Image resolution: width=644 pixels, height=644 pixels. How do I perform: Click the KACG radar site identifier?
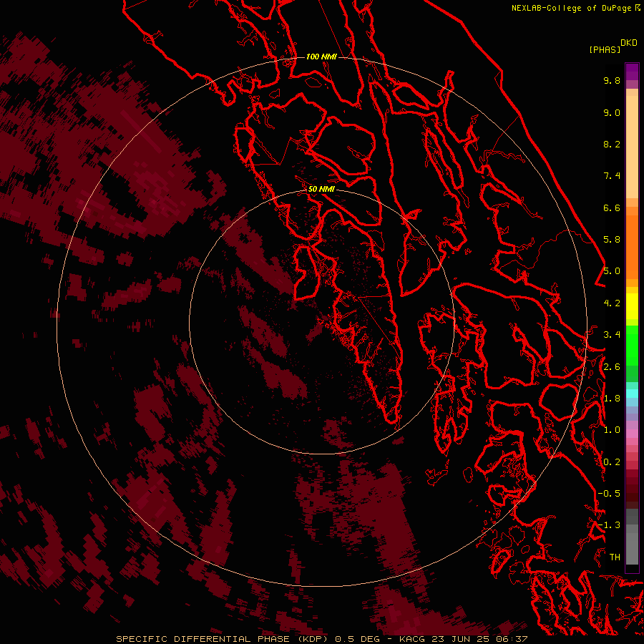pos(412,639)
